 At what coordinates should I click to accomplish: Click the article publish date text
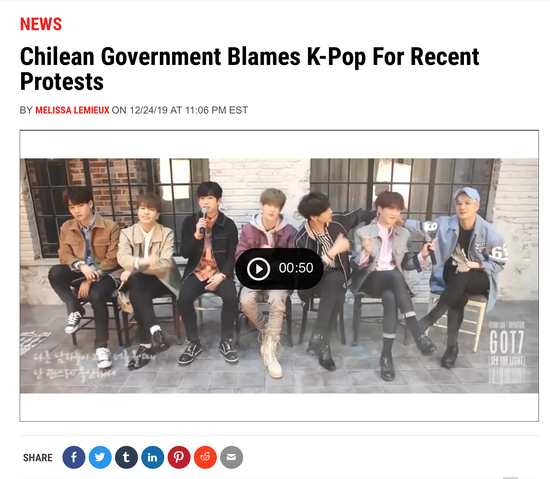point(189,110)
